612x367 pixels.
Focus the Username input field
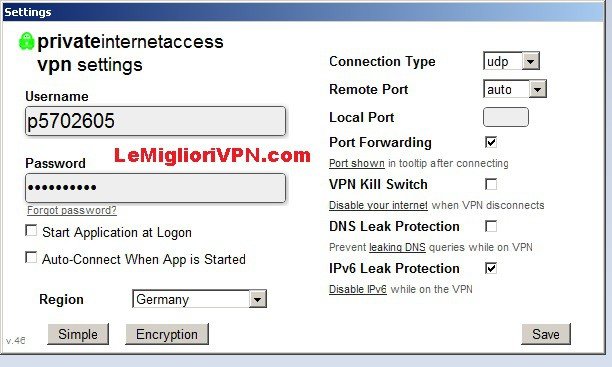pyautogui.click(x=155, y=121)
